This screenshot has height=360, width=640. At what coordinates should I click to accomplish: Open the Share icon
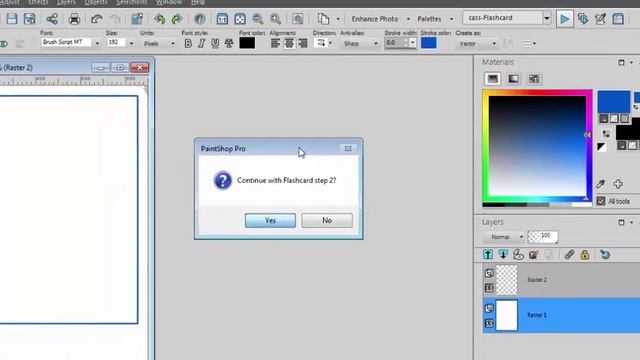(52, 19)
